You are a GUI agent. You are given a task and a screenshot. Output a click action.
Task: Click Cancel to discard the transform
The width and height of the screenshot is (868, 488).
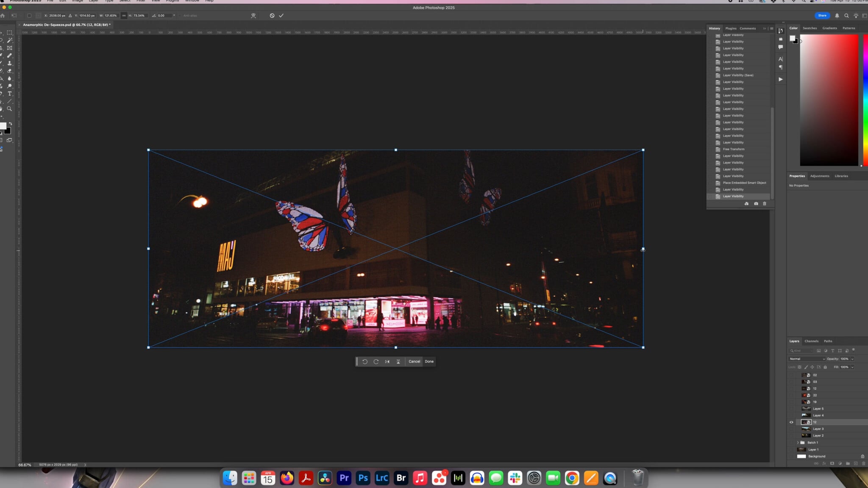point(414,361)
